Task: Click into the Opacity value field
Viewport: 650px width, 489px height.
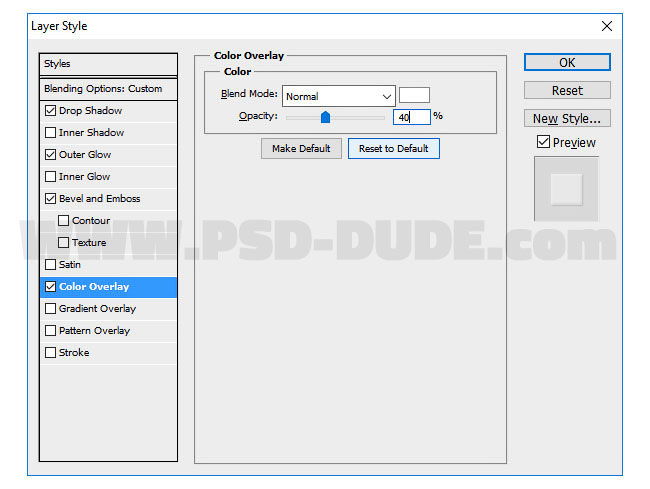Action: point(412,117)
